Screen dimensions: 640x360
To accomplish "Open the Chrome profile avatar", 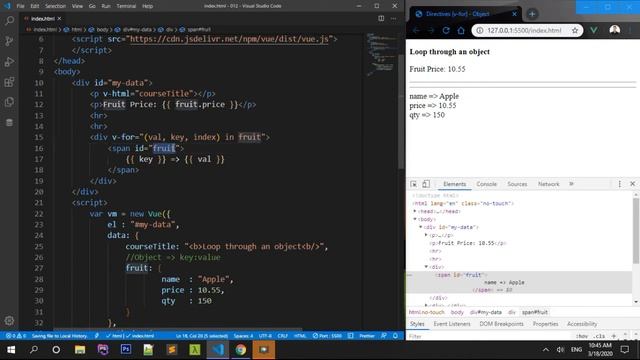I will point(614,30).
